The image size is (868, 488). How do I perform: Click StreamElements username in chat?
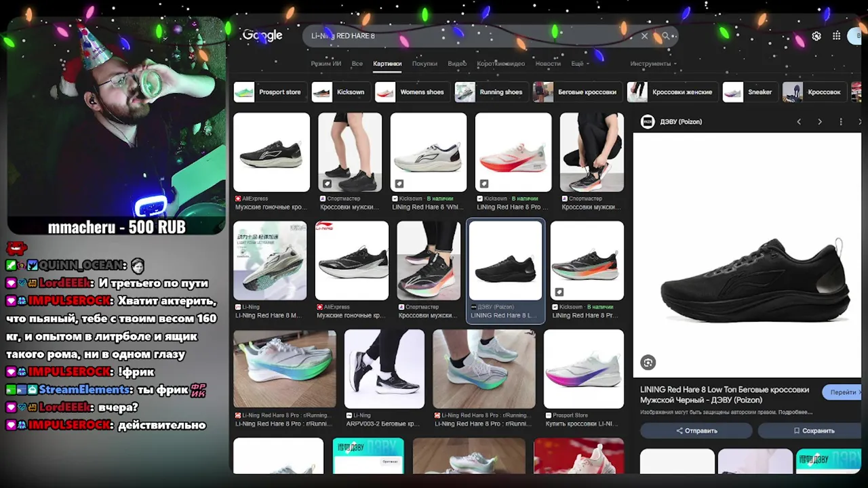pyautogui.click(x=85, y=390)
